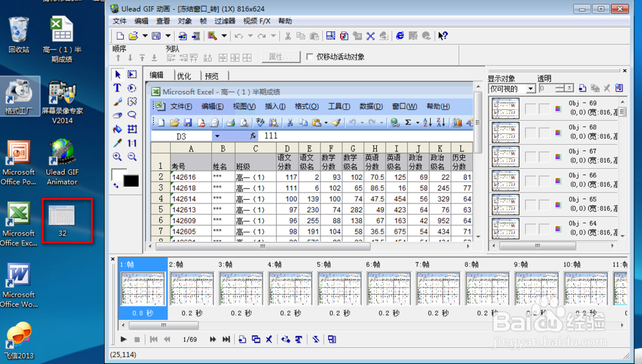This screenshot has width=642, height=364.
Task: Click the foreground white color swatch
Action: click(118, 174)
